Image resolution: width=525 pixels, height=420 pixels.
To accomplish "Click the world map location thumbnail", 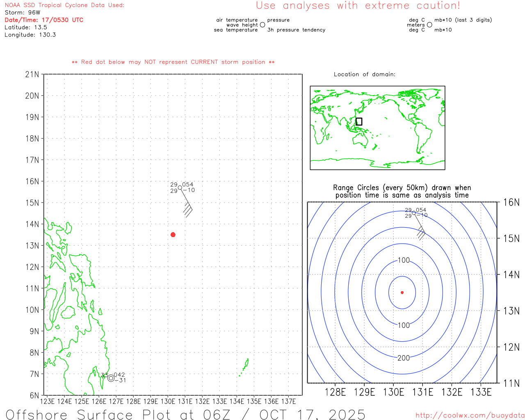I will [x=377, y=128].
